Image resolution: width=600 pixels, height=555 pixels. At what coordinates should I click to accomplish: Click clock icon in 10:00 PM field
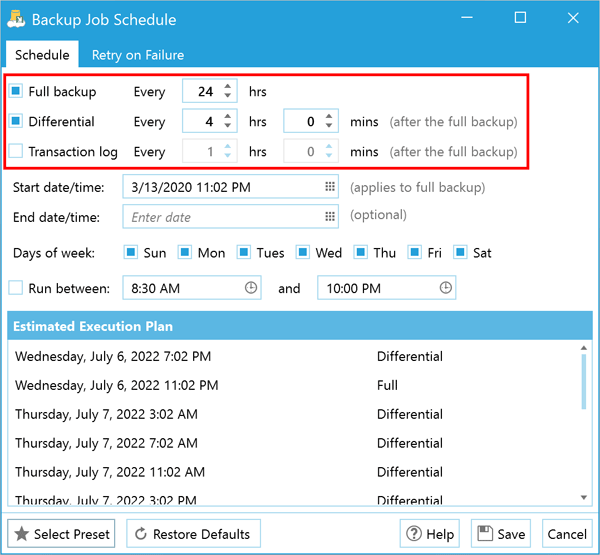click(445, 287)
